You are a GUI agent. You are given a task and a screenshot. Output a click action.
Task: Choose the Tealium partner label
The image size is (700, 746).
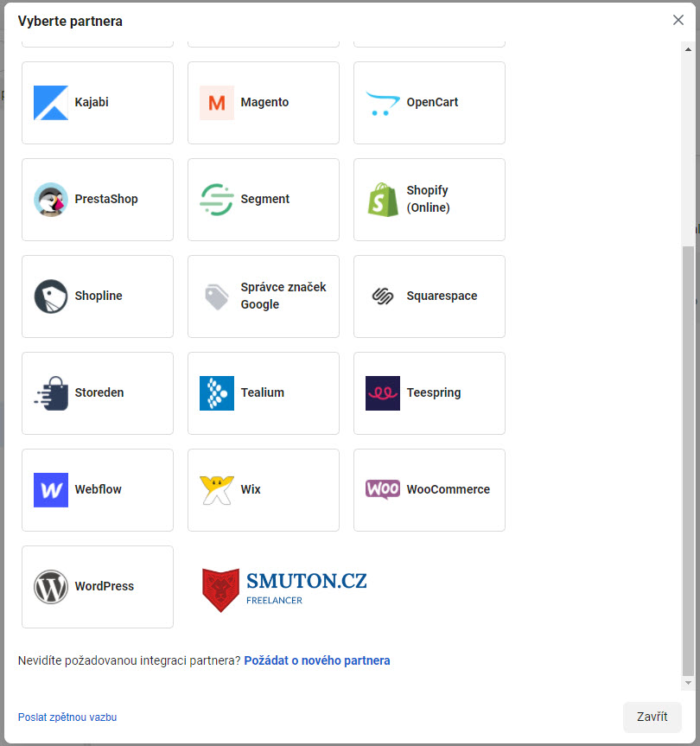pos(263,392)
